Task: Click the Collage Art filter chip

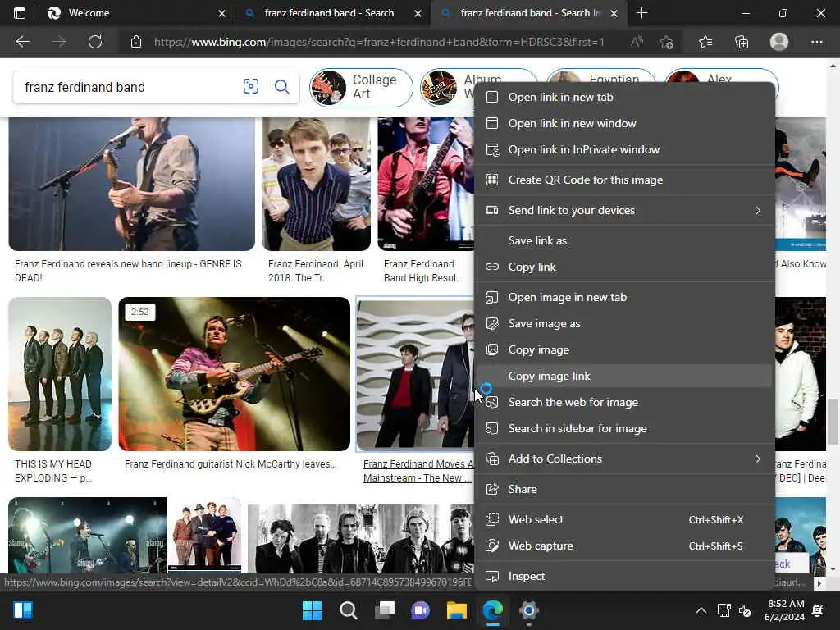Action: (x=361, y=87)
